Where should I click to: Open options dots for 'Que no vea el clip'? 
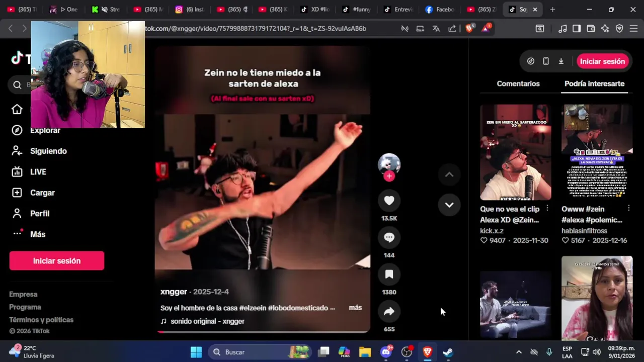tap(547, 208)
